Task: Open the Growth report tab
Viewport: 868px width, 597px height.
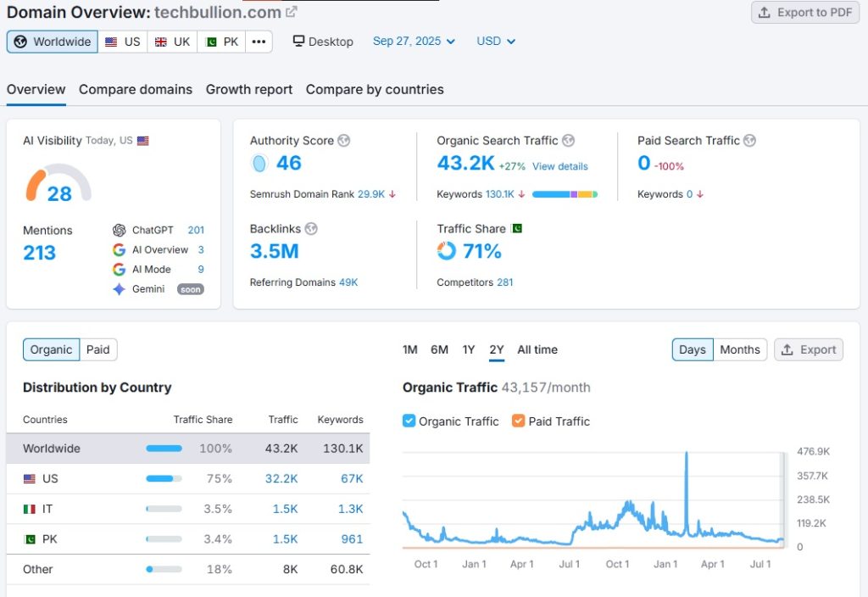Action: tap(249, 90)
